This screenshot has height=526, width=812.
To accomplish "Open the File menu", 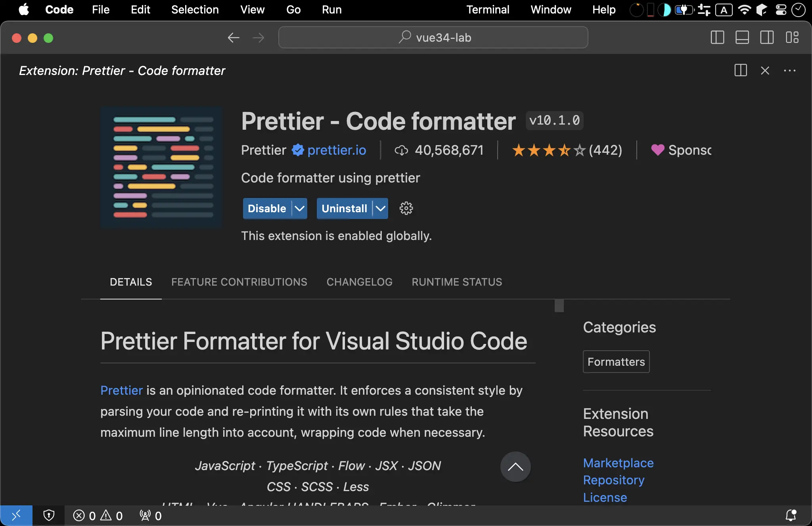I will [x=101, y=10].
